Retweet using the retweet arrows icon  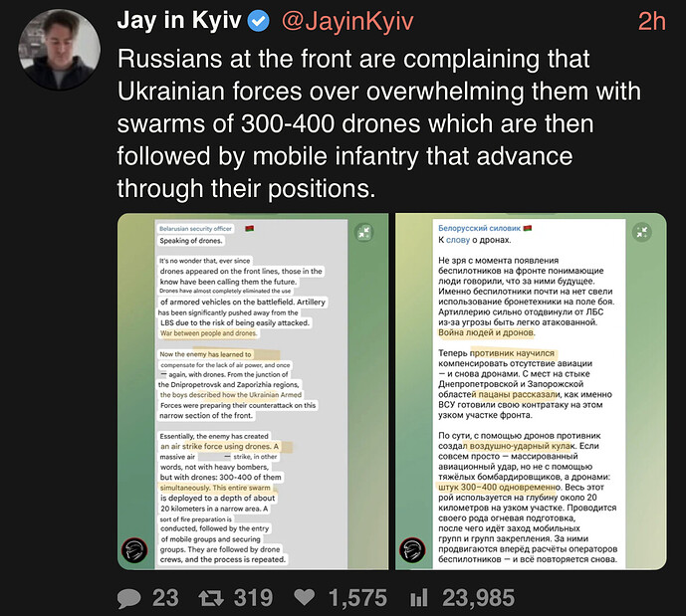(211, 598)
